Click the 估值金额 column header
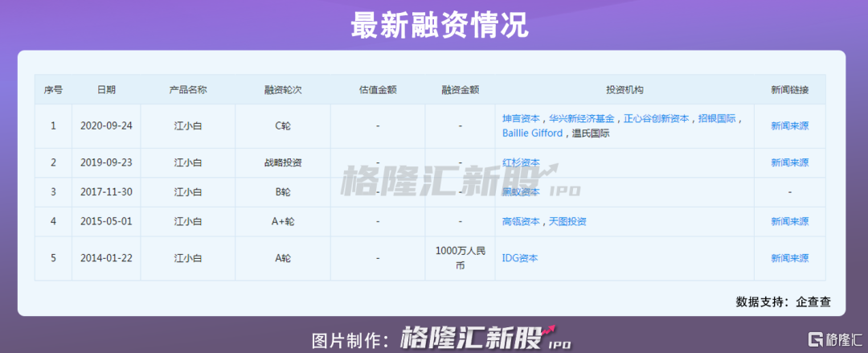Screen dimensions: 868x353 click(378, 90)
